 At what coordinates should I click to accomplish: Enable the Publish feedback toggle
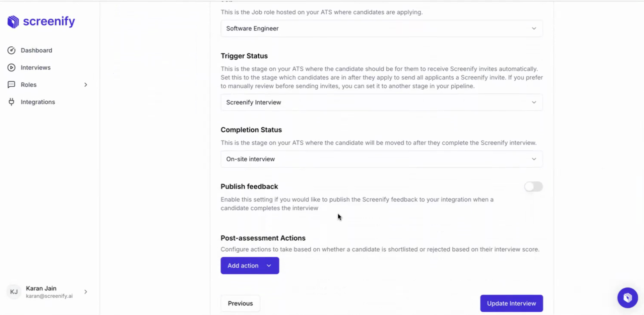pos(533,187)
